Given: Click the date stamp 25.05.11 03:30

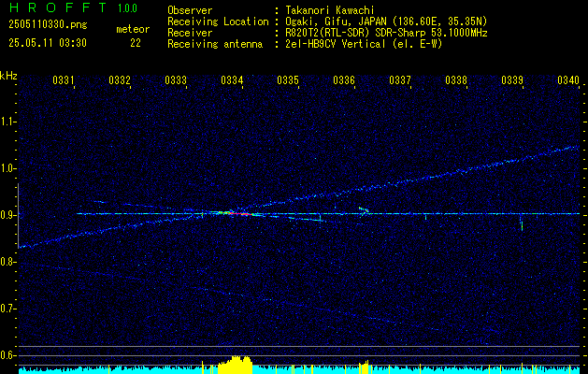Looking at the screenshot, I should (x=48, y=43).
